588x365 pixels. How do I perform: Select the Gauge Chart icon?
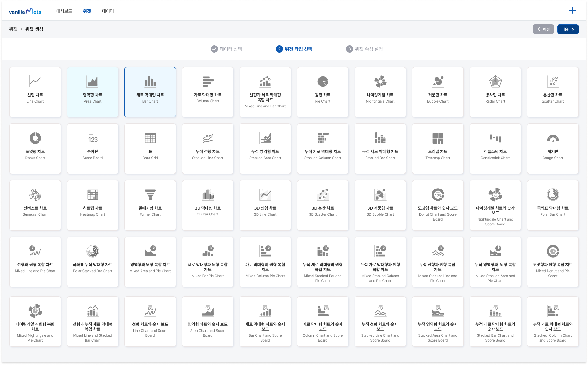[x=553, y=138]
